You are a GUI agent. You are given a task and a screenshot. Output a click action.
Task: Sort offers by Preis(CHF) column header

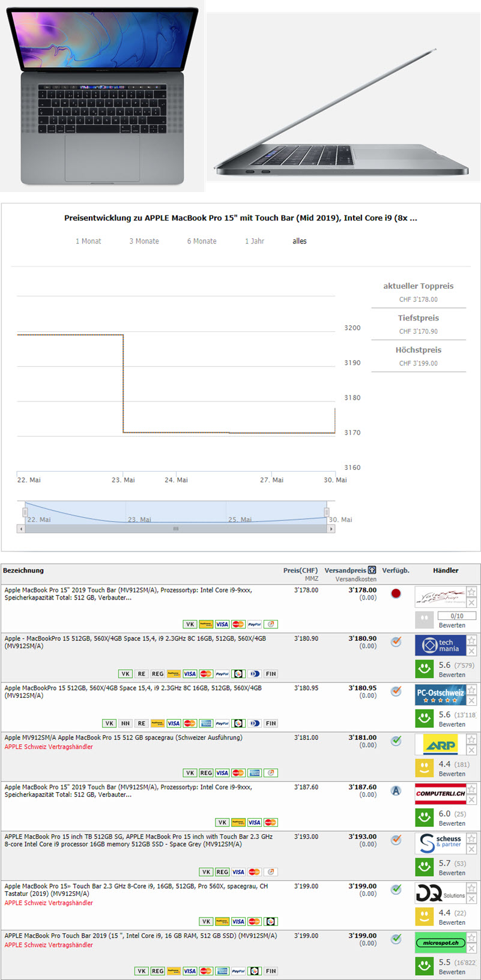coord(300,570)
